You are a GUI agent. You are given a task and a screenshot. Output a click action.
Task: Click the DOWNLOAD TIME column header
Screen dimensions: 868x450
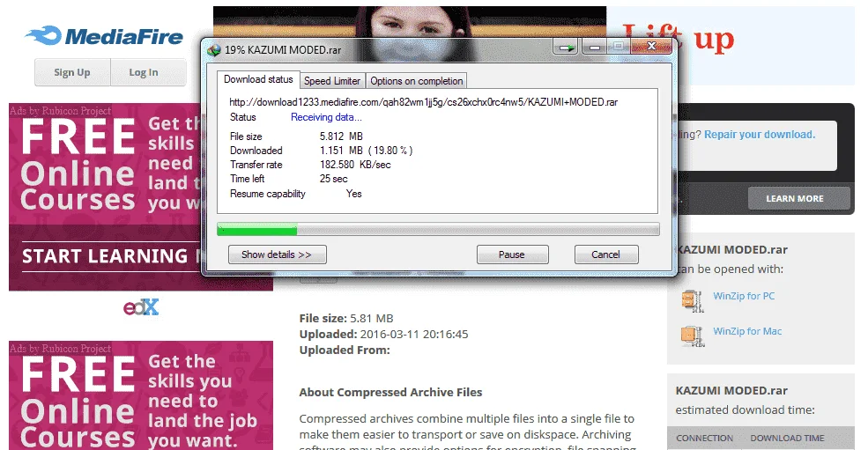[787, 438]
